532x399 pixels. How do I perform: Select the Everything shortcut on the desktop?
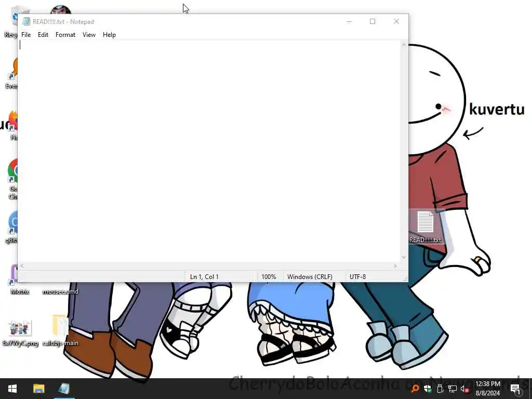(x=11, y=73)
